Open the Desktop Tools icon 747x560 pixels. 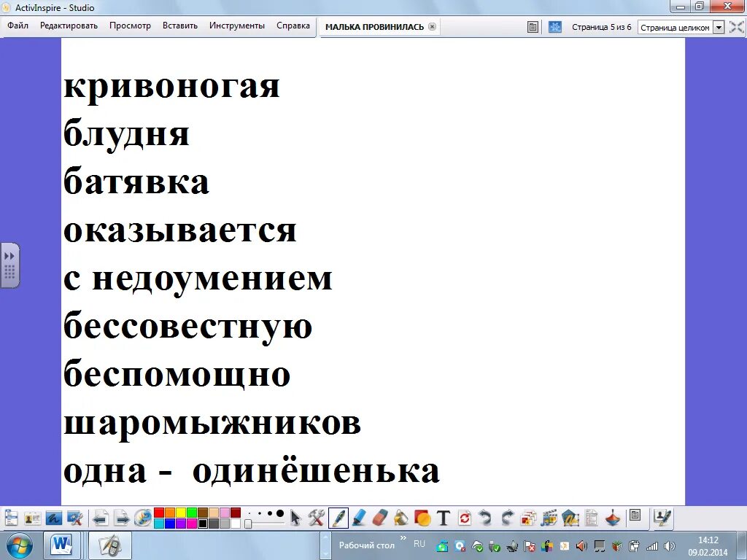pos(75,518)
